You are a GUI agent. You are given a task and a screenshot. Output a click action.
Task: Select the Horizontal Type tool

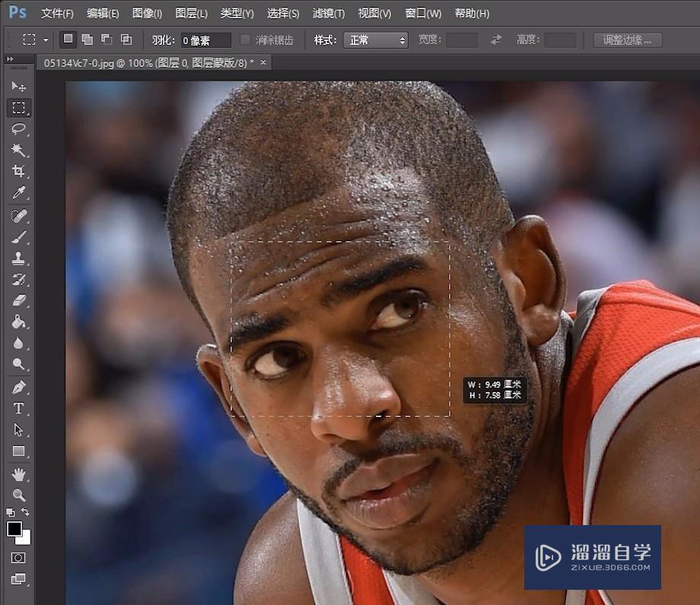(18, 408)
